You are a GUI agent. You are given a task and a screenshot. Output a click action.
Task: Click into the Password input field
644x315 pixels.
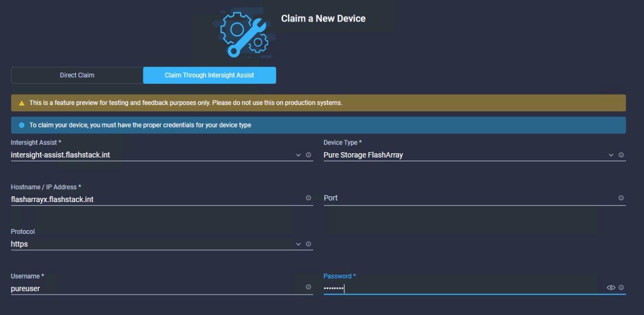[x=462, y=288]
